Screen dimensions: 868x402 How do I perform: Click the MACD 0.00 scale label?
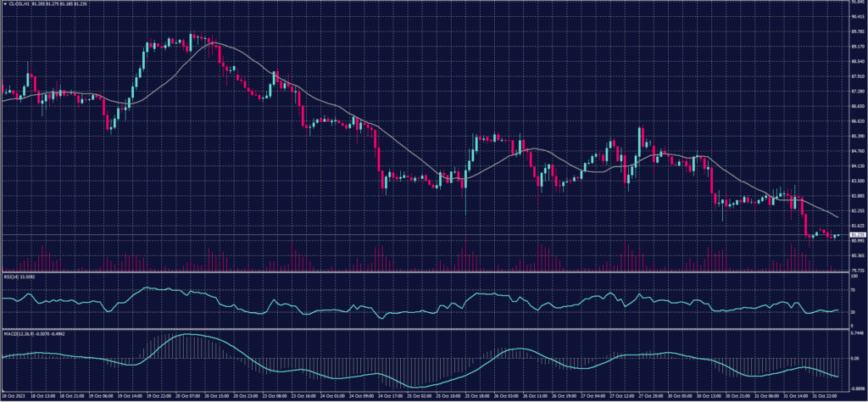(x=855, y=359)
